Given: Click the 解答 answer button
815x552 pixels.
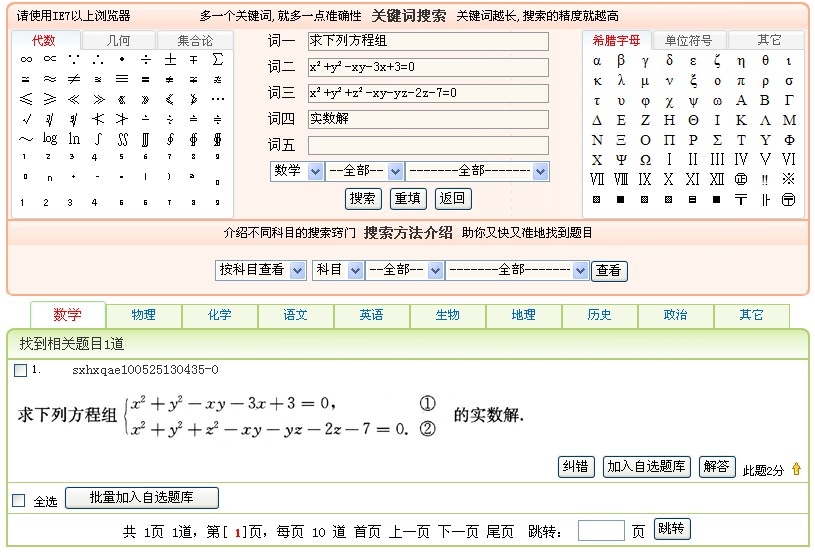Looking at the screenshot, I should (717, 467).
